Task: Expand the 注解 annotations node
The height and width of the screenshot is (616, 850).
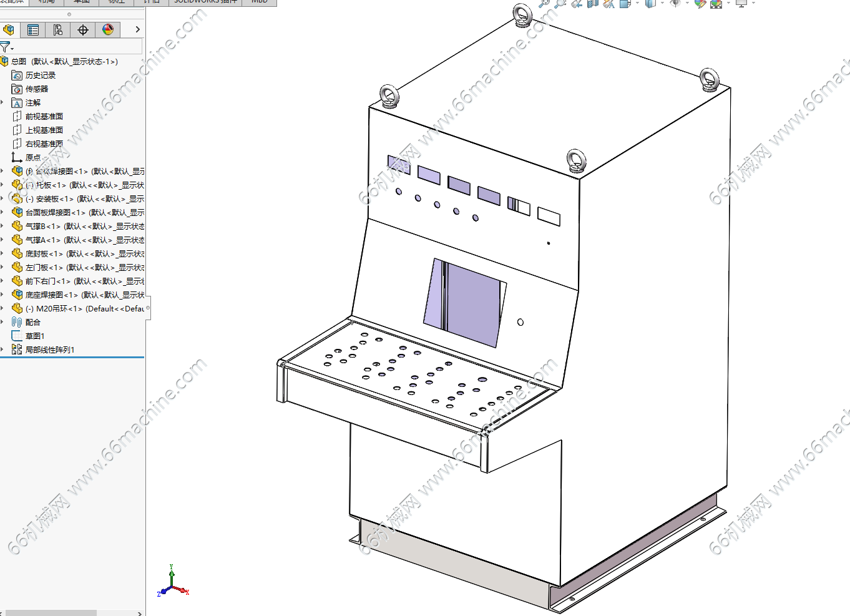Action: coord(2,102)
